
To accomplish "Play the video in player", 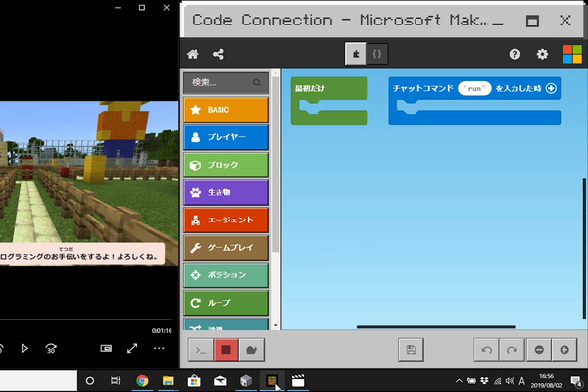I will pyautogui.click(x=24, y=349).
